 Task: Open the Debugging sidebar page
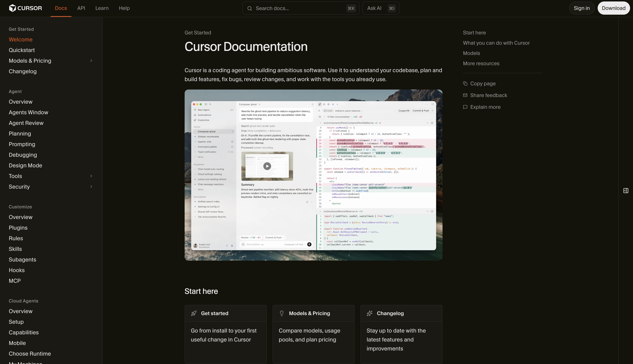point(23,155)
